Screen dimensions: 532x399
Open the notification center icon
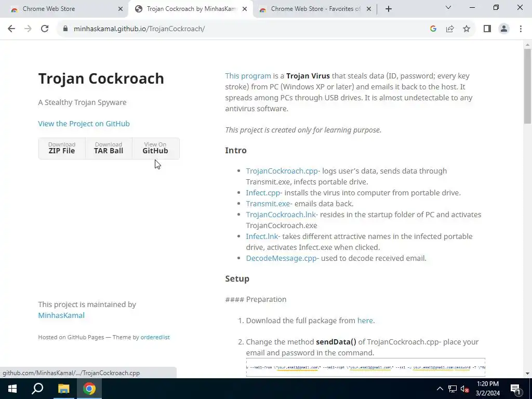(515, 389)
